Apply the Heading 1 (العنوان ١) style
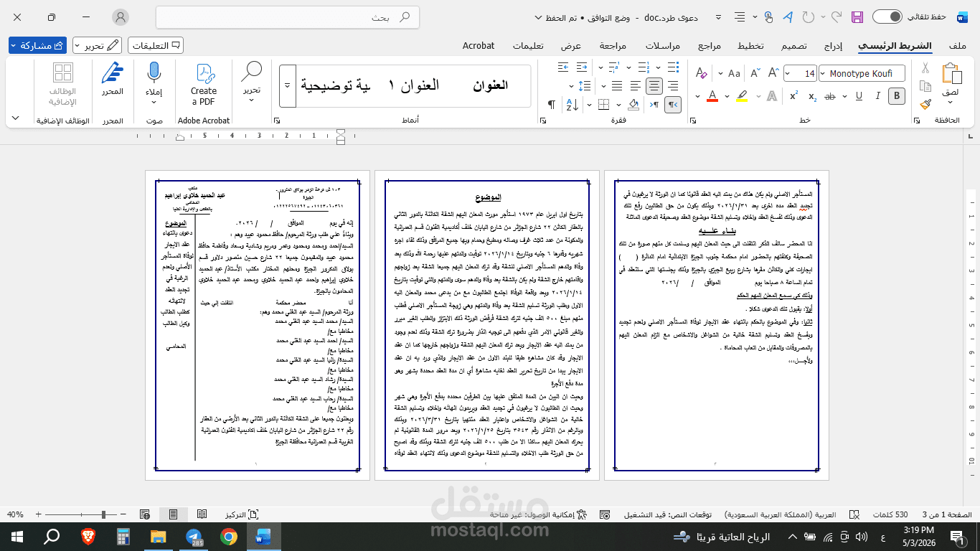Image resolution: width=980 pixels, height=551 pixels. [x=414, y=85]
